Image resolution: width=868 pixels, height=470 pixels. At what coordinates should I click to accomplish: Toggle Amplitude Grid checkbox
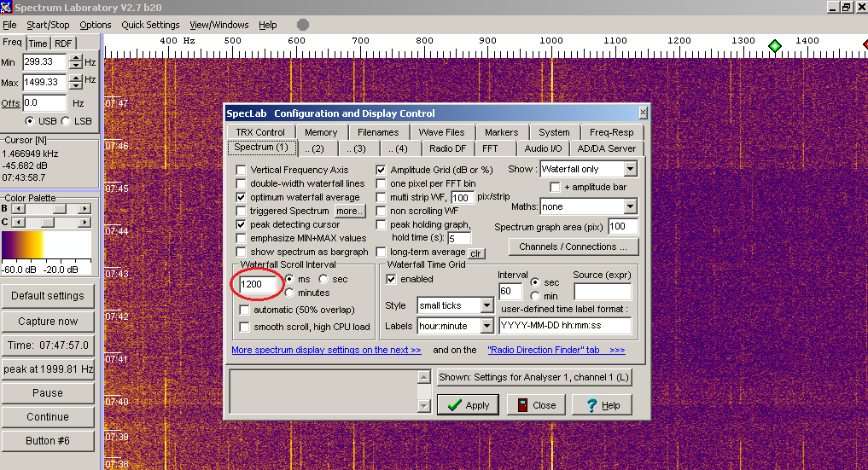coord(381,170)
